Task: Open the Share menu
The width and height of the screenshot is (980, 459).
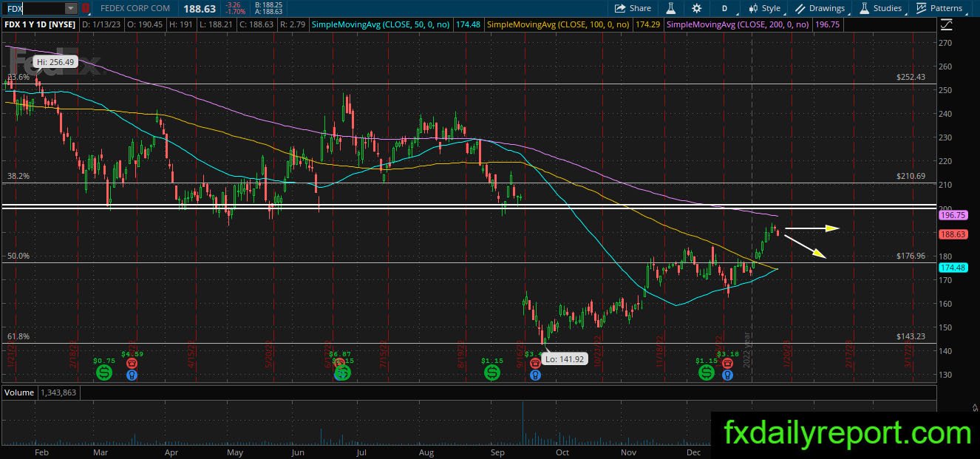Action: pyautogui.click(x=633, y=8)
